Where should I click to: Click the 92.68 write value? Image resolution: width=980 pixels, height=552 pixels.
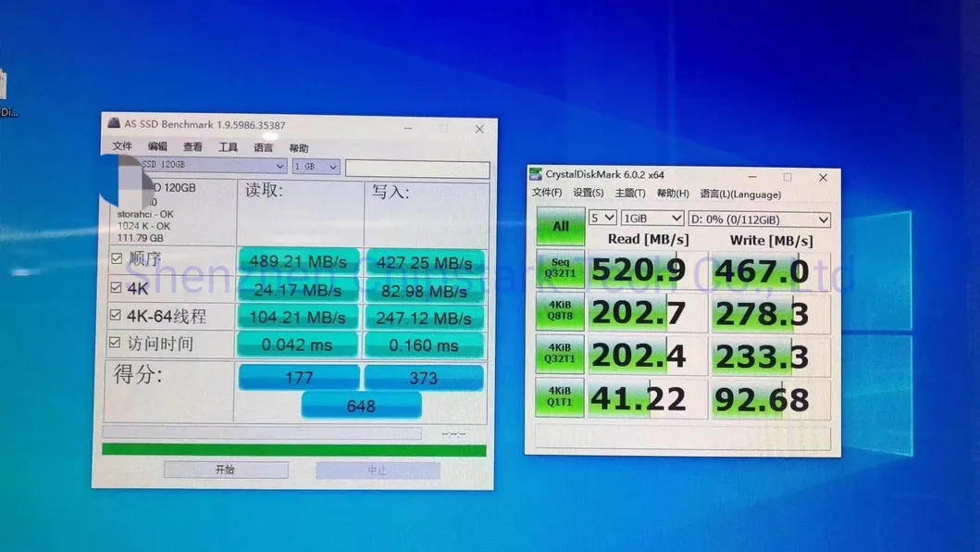pyautogui.click(x=770, y=399)
